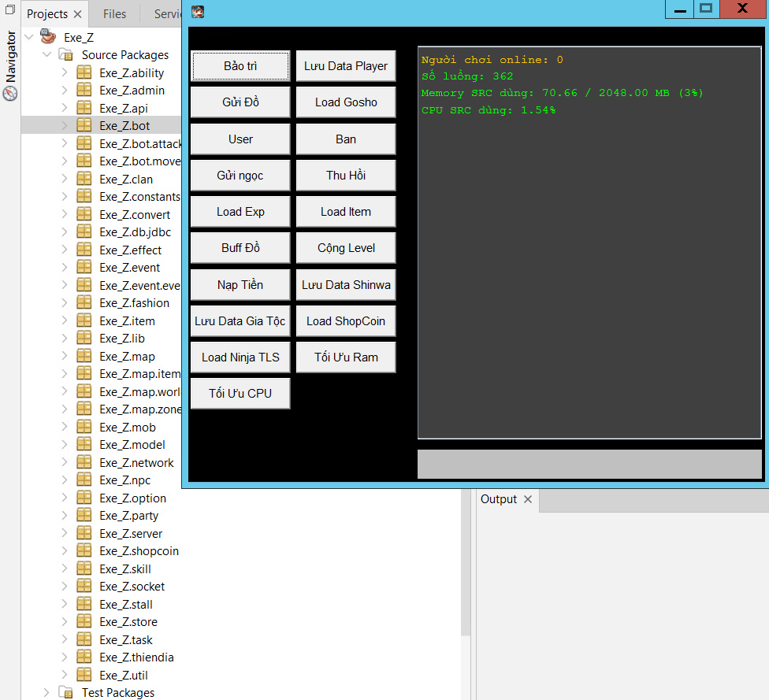The height and width of the screenshot is (700, 769).
Task: Click the gray status bar below the log panel
Action: tap(589, 464)
